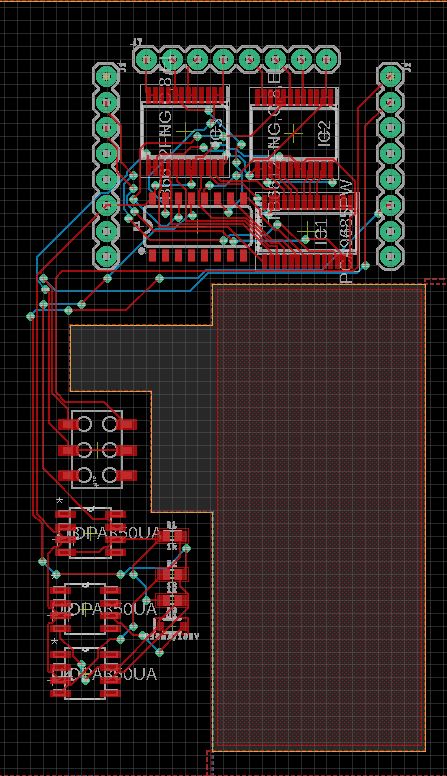Click the leftmost pad of top header row
This screenshot has width=447, height=776.
coord(147,60)
